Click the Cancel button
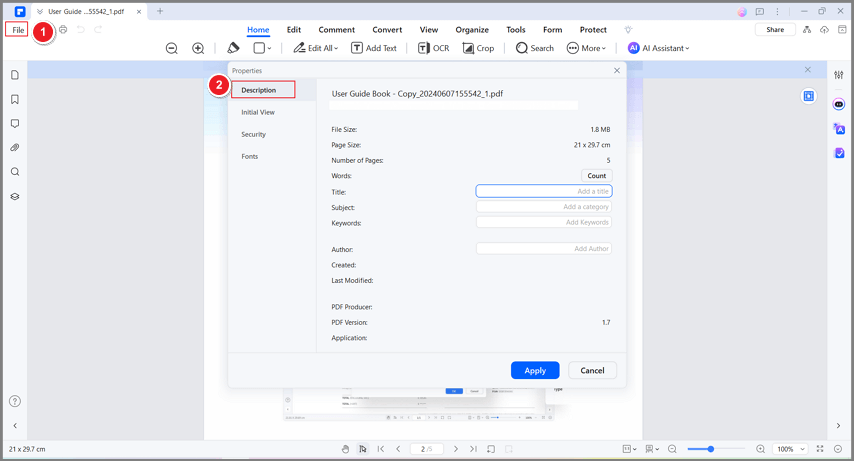The height and width of the screenshot is (461, 854). coord(592,371)
